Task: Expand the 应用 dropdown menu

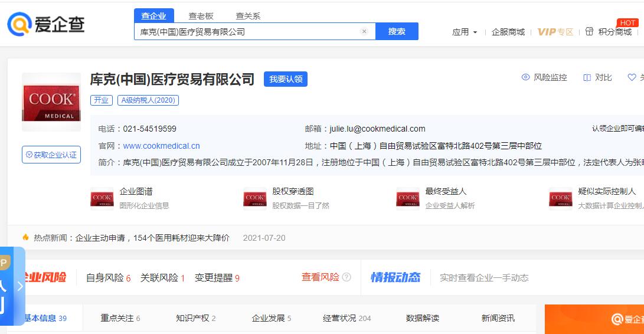Action: (465, 32)
